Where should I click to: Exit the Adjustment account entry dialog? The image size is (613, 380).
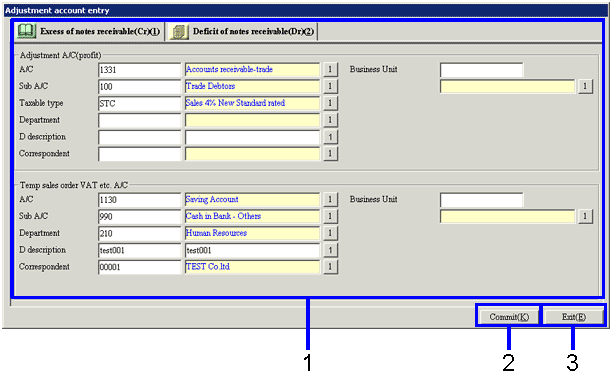click(574, 317)
